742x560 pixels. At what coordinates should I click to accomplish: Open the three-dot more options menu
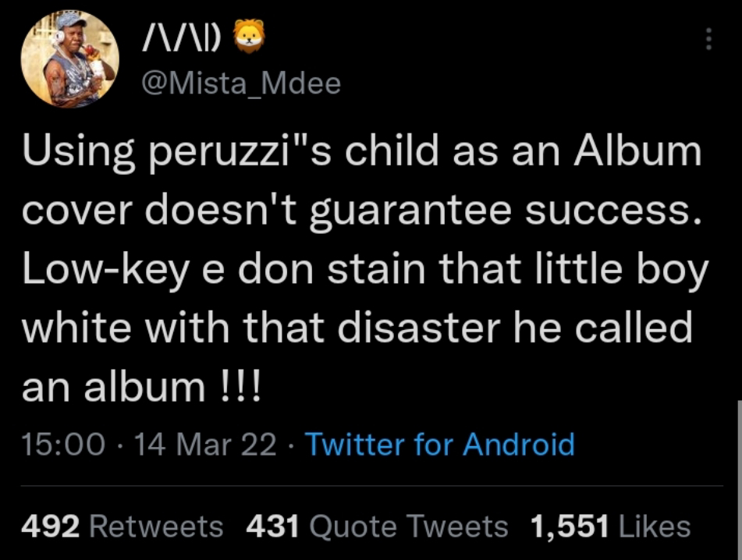coord(708,39)
